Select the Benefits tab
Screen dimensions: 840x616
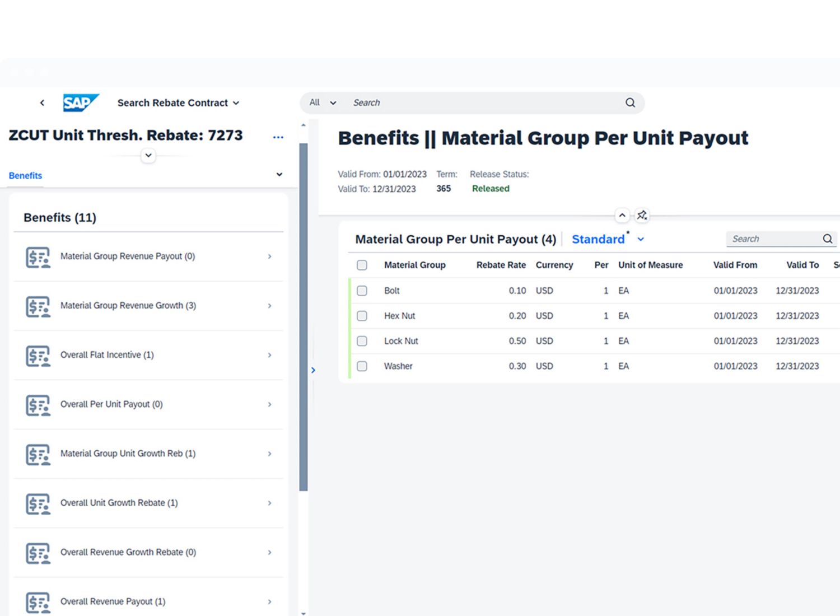click(x=25, y=176)
